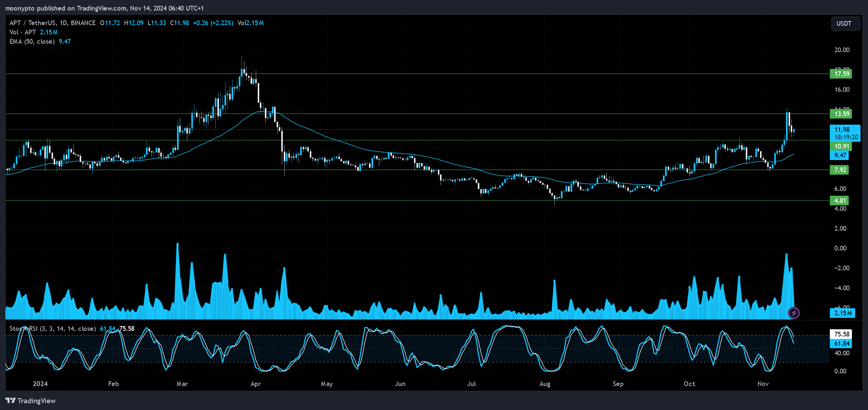This screenshot has height=410, width=868.
Task: Click the 4.81 green price label
Action: pos(839,201)
